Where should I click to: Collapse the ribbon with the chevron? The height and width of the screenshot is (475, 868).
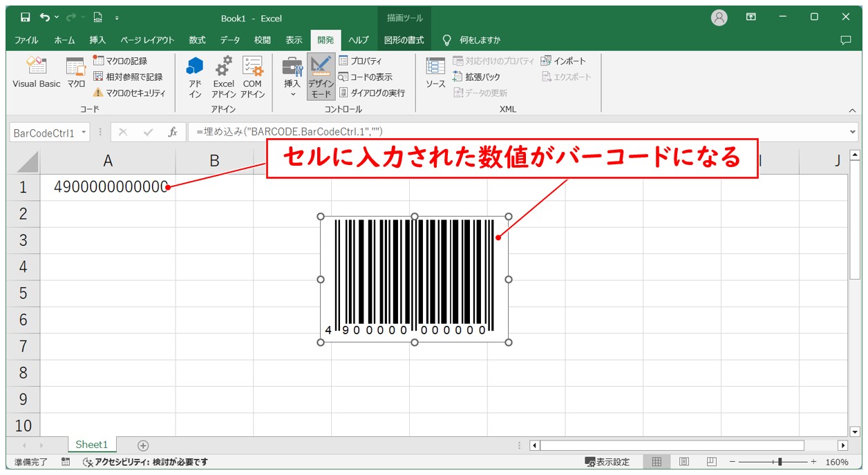click(x=852, y=110)
